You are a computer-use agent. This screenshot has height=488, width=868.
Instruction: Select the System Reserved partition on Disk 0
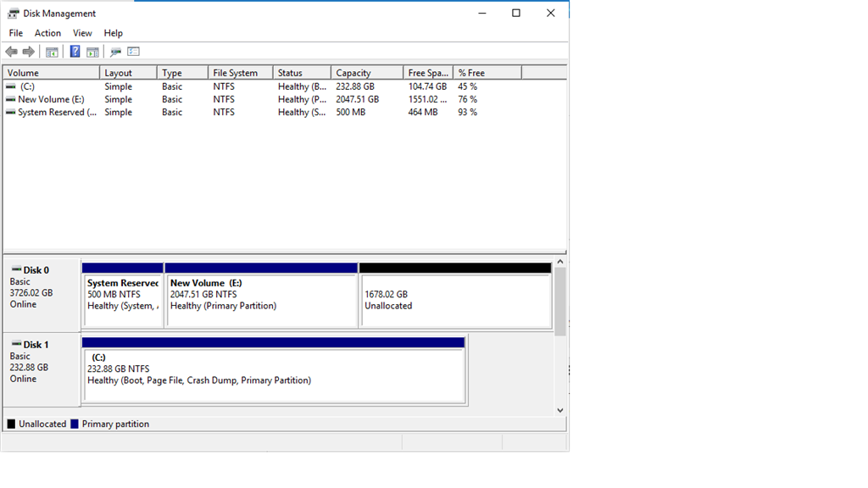click(122, 296)
